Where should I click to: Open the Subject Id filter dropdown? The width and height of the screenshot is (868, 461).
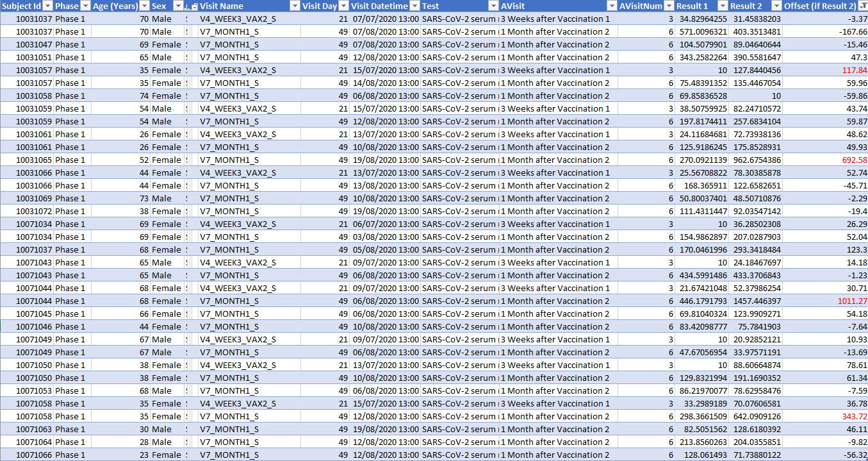47,6
